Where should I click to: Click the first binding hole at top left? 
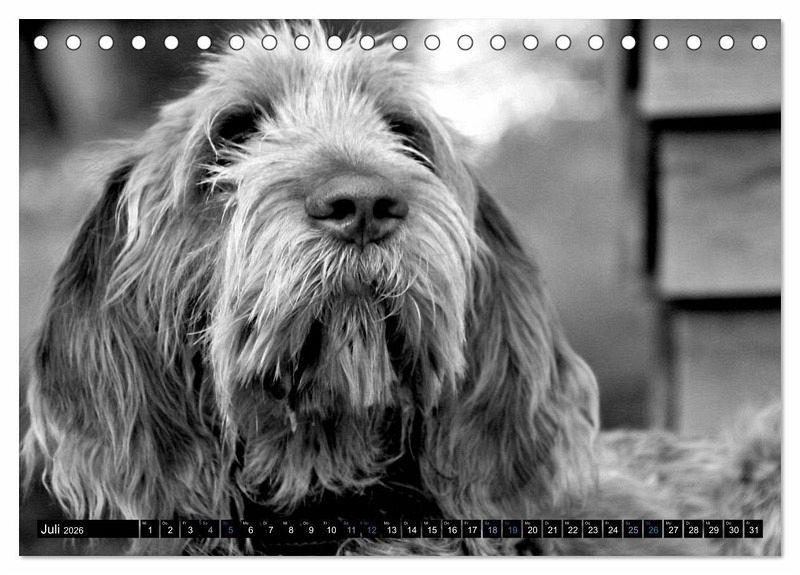(x=41, y=43)
